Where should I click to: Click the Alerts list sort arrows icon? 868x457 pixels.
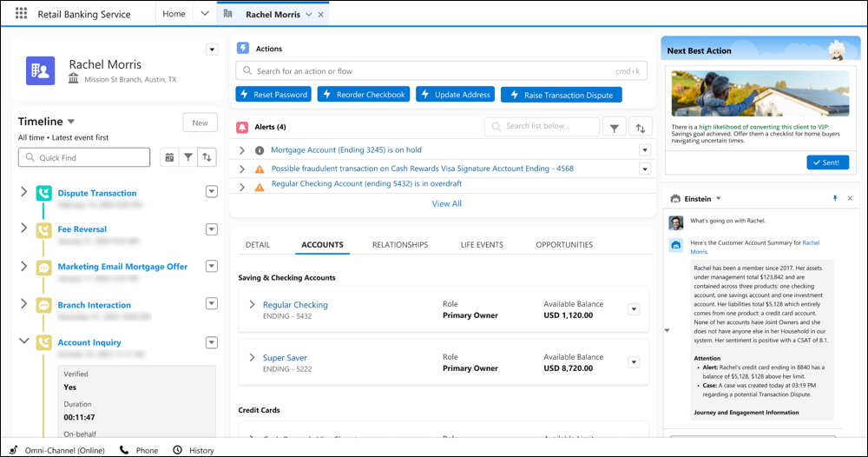(x=641, y=128)
